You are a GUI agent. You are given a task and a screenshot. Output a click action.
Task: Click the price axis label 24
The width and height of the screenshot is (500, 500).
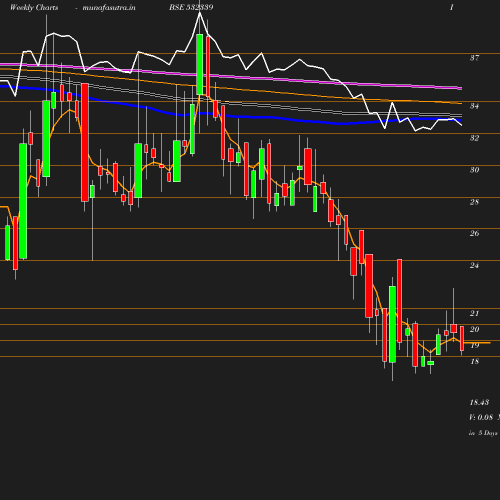click(x=474, y=265)
